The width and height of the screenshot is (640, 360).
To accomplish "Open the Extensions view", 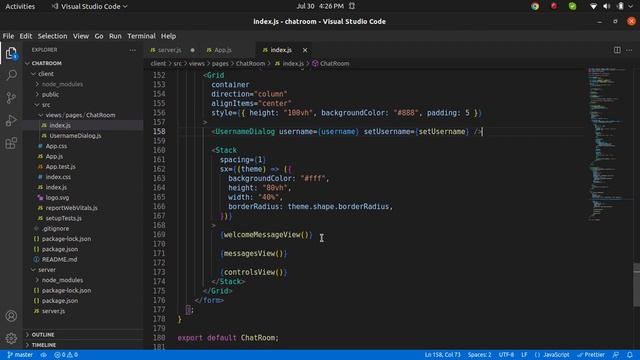I will point(11,143).
